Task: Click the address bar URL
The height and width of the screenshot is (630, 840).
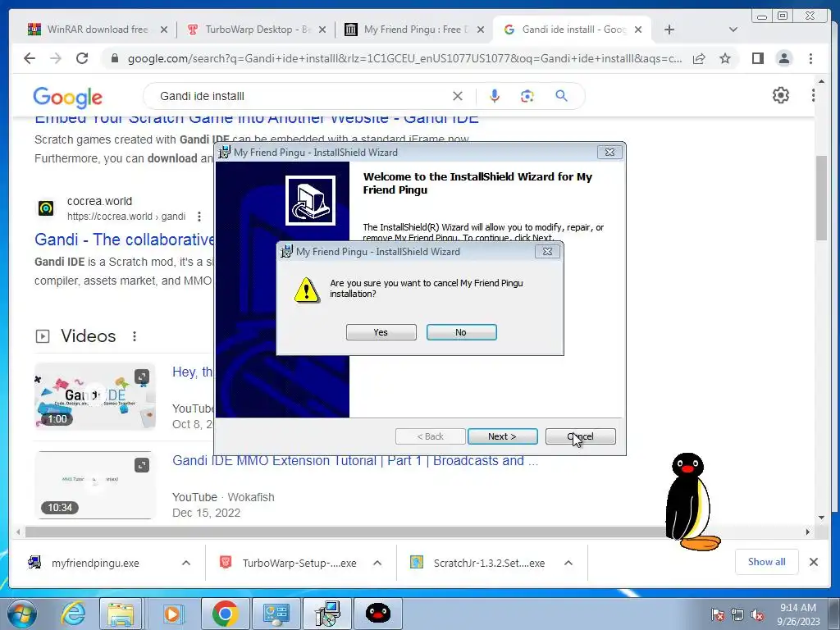Action: coord(404,58)
